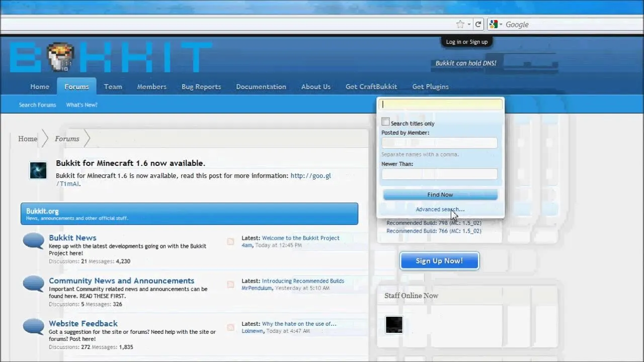
Task: Reload the page with the refresh icon
Action: [478, 24]
